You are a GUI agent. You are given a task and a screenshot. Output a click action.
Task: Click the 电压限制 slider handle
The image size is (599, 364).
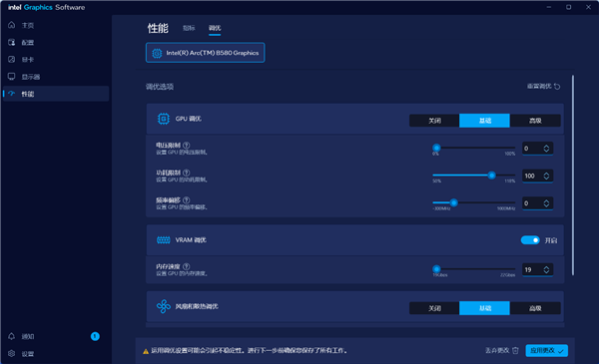click(436, 148)
